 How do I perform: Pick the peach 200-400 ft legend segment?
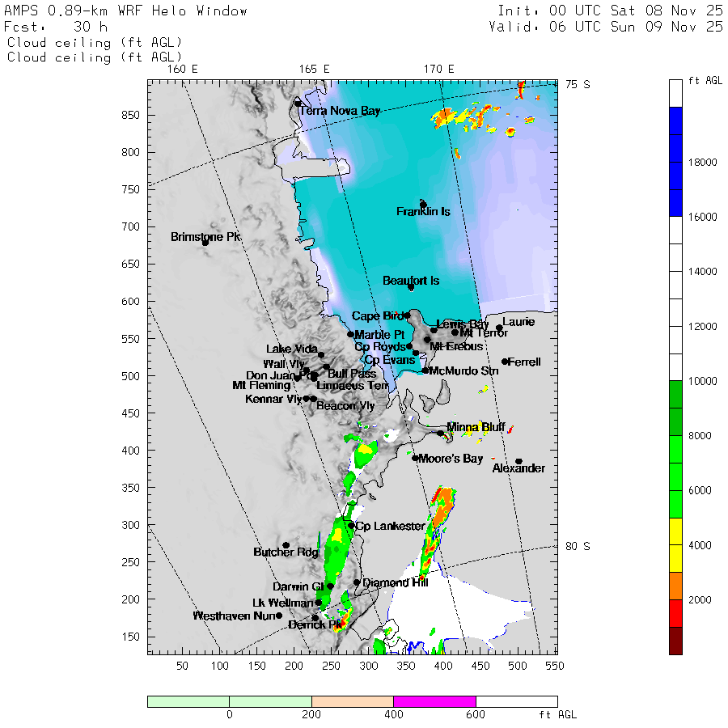pyautogui.click(x=353, y=701)
